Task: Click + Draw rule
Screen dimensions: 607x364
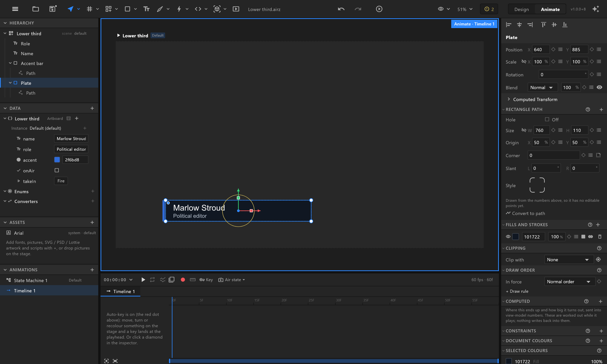Action: (517, 291)
